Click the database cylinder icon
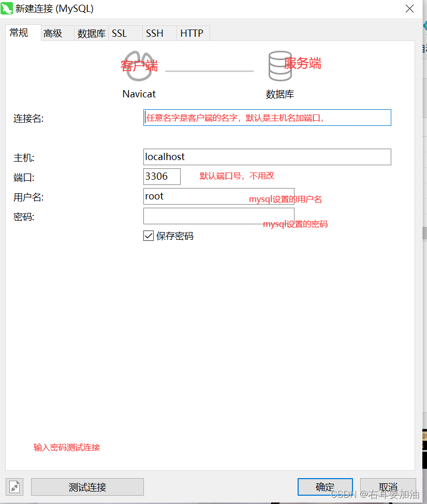The width and height of the screenshot is (427, 504). pos(280,66)
